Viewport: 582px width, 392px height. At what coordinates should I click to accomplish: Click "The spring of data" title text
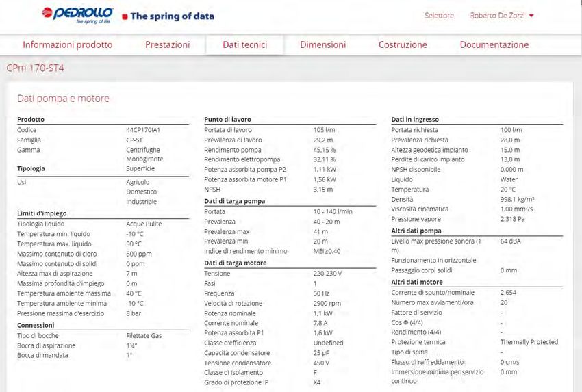(172, 16)
